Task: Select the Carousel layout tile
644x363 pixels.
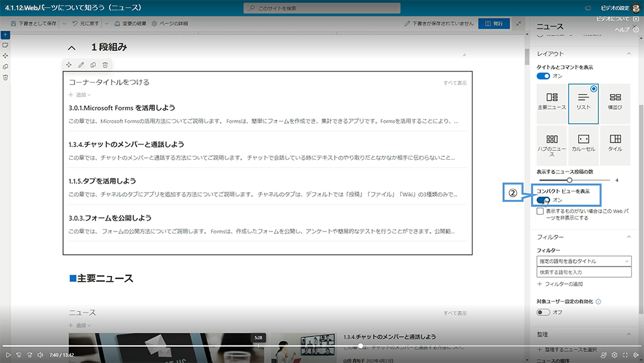Action: pos(583,146)
